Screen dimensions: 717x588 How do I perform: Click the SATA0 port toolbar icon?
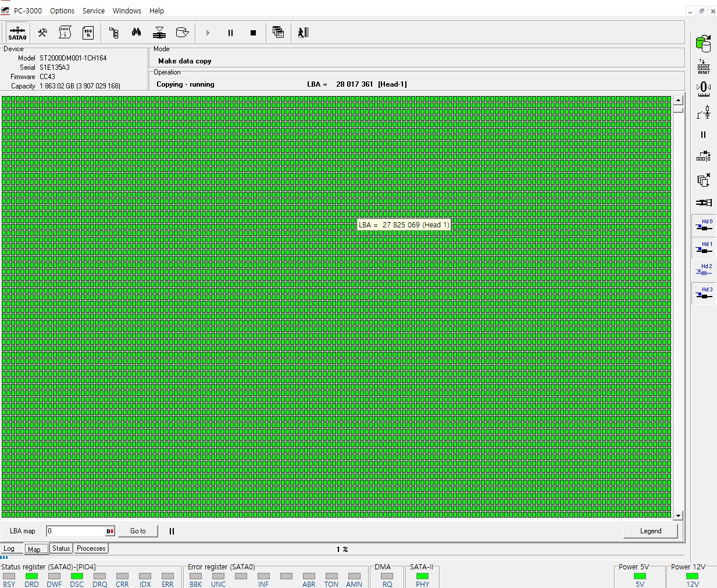point(17,33)
